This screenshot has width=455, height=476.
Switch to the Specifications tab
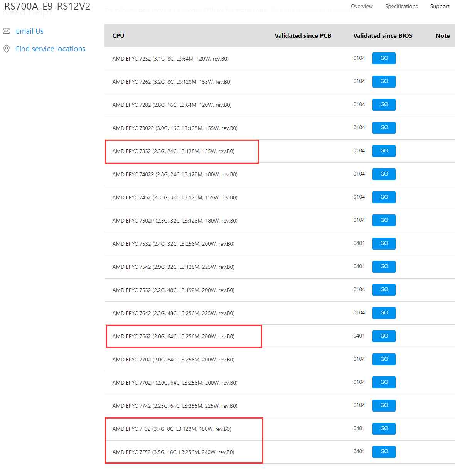[401, 7]
